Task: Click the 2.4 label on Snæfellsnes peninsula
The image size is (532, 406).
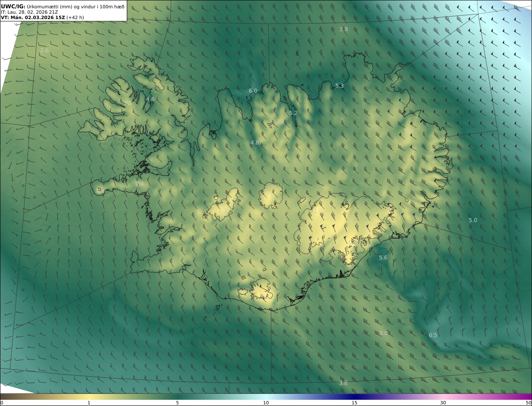Action: click(140, 184)
